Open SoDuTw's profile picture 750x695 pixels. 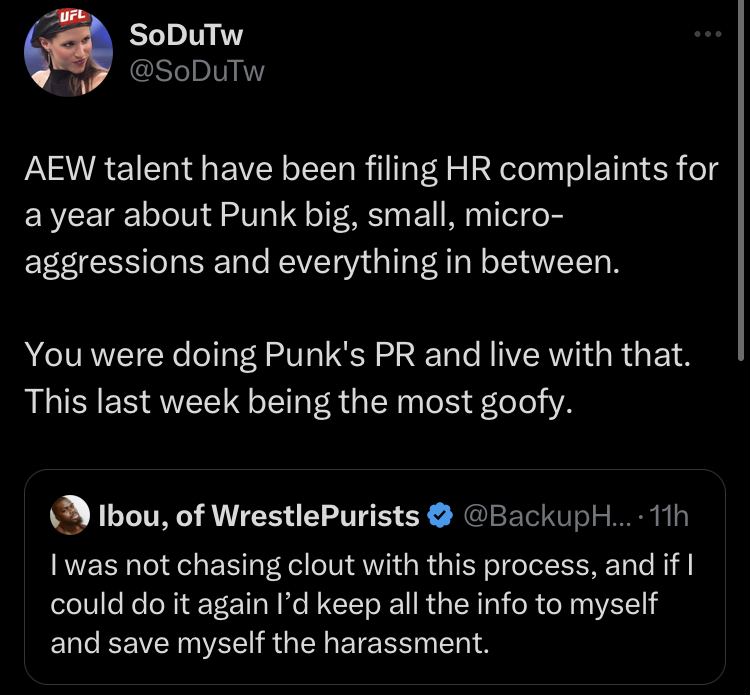(67, 56)
